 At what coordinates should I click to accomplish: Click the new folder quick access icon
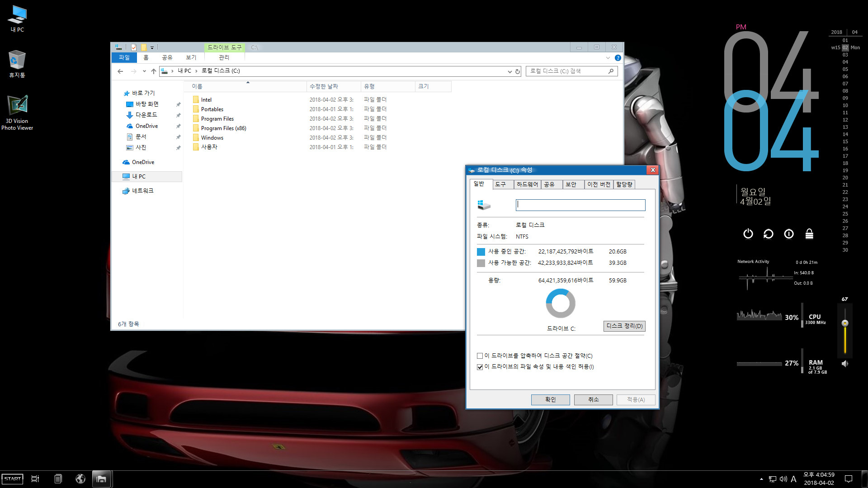144,47
